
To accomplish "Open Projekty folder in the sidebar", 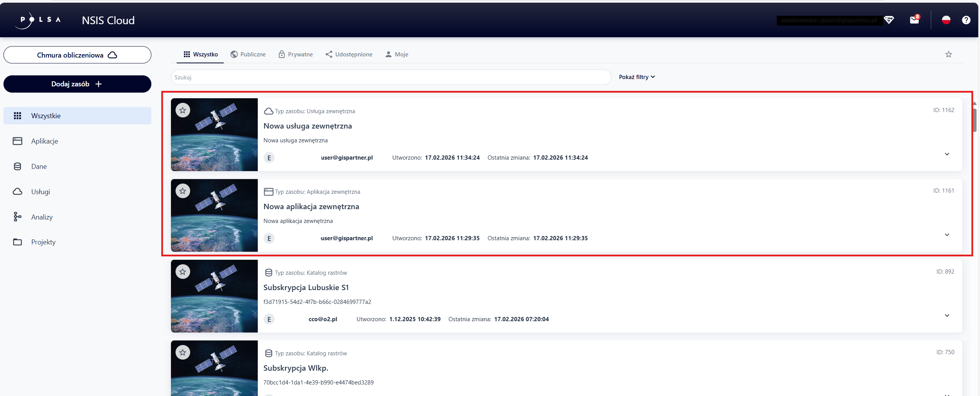I will (43, 242).
